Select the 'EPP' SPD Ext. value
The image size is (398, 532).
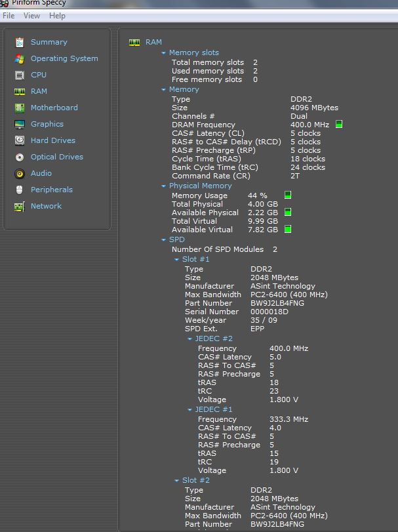pyautogui.click(x=257, y=329)
